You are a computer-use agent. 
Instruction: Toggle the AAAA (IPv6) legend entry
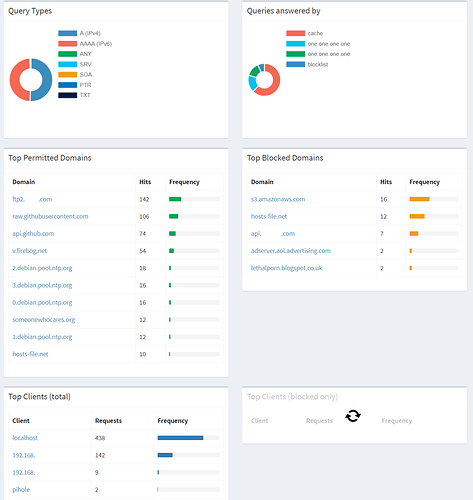[85, 44]
